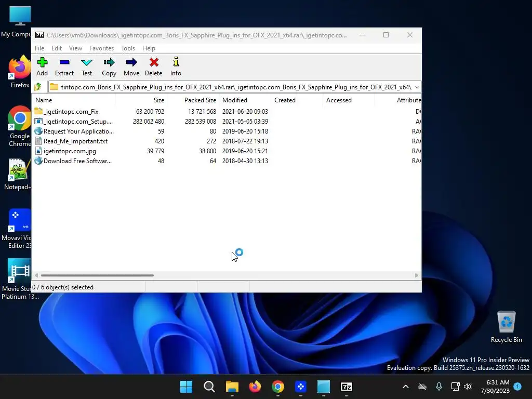
Task: Open Firefox from the desktop shortcut
Action: 20,71
